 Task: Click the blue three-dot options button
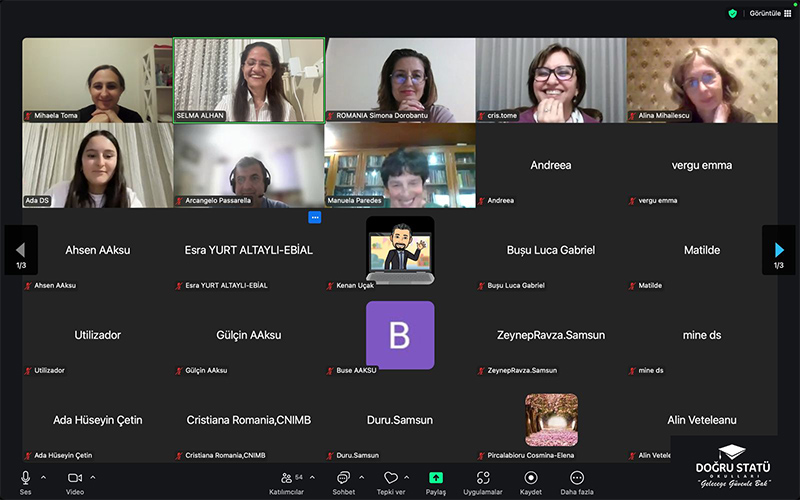coord(314,217)
